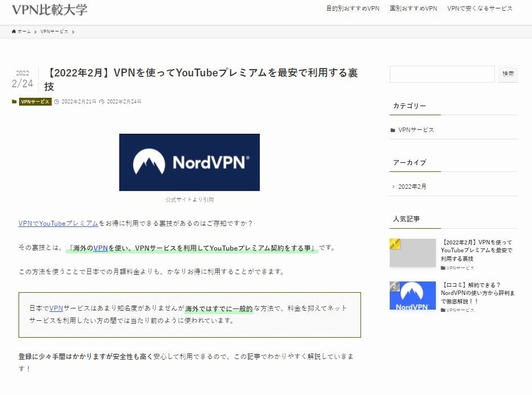The height and width of the screenshot is (395, 532).
Task: Click the published date 2022年2月21日
Action: point(79,102)
